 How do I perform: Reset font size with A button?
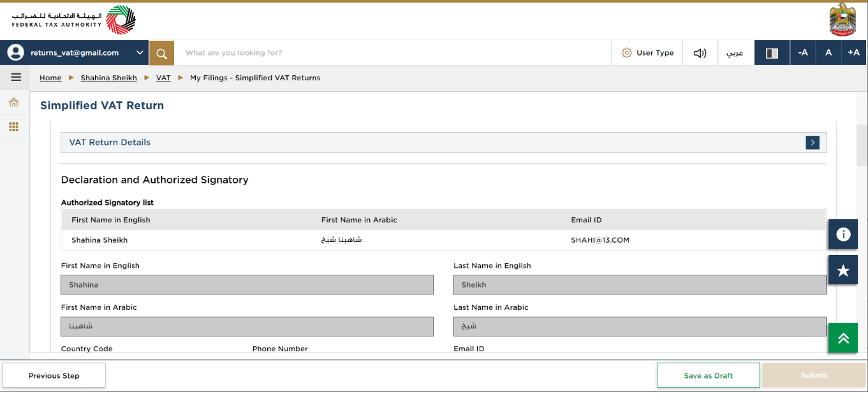828,53
